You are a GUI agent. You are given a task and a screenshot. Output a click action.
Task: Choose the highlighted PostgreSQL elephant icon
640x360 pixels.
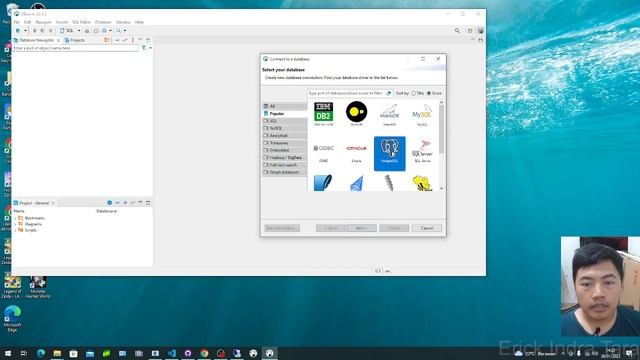click(x=389, y=153)
